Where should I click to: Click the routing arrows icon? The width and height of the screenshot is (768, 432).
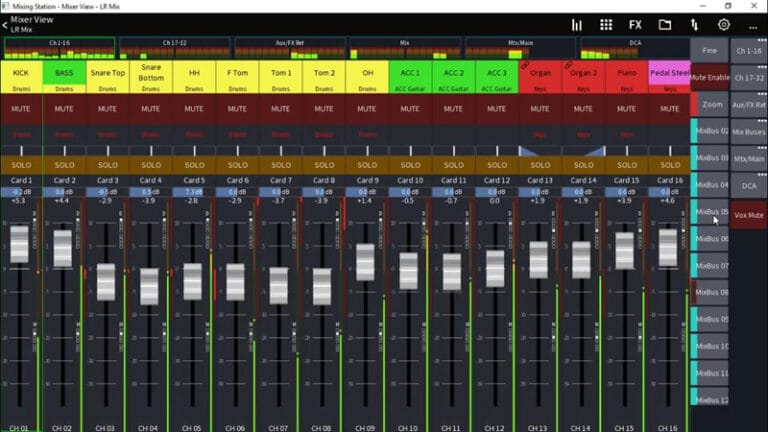694,25
